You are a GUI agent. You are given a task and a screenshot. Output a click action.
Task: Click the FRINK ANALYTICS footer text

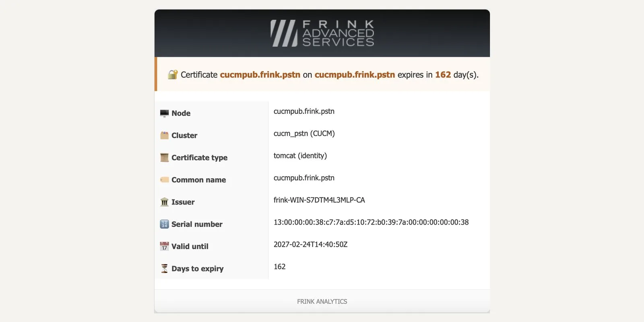[322, 301]
